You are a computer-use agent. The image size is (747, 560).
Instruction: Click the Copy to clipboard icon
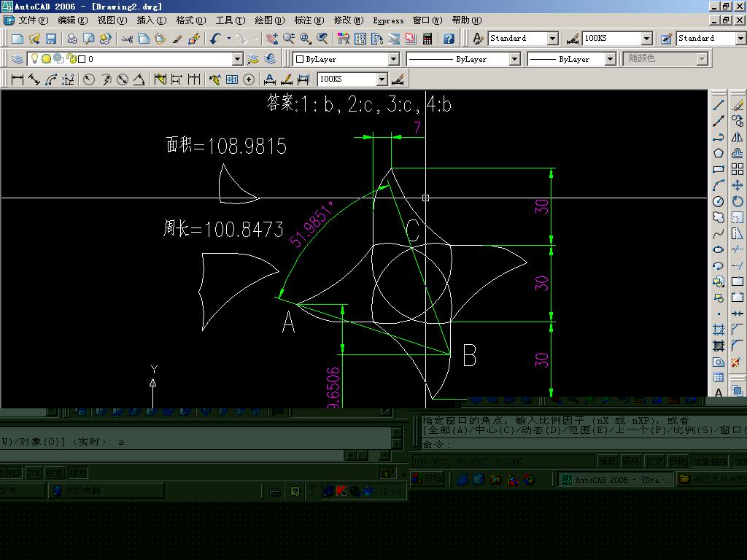(x=144, y=39)
